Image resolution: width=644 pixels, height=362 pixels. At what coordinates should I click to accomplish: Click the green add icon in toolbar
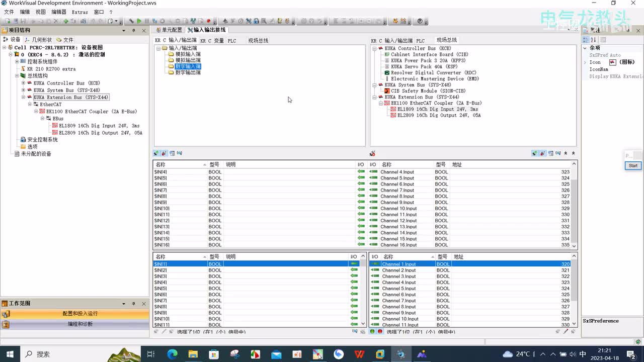tap(65, 21)
